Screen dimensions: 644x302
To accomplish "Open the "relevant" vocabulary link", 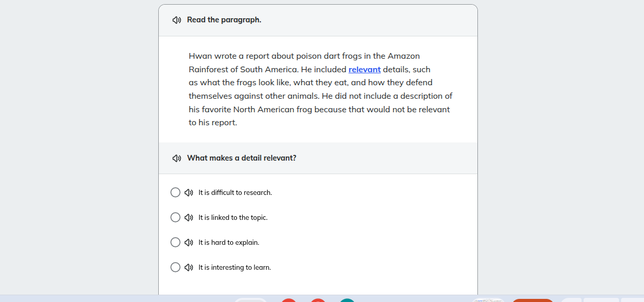I will [x=364, y=70].
